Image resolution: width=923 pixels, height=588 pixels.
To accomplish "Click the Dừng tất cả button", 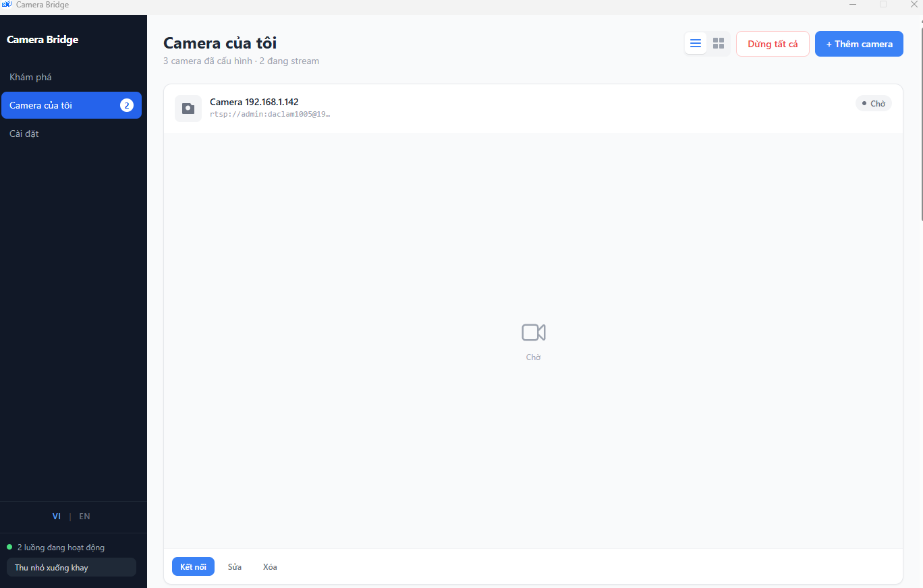I will 773,44.
